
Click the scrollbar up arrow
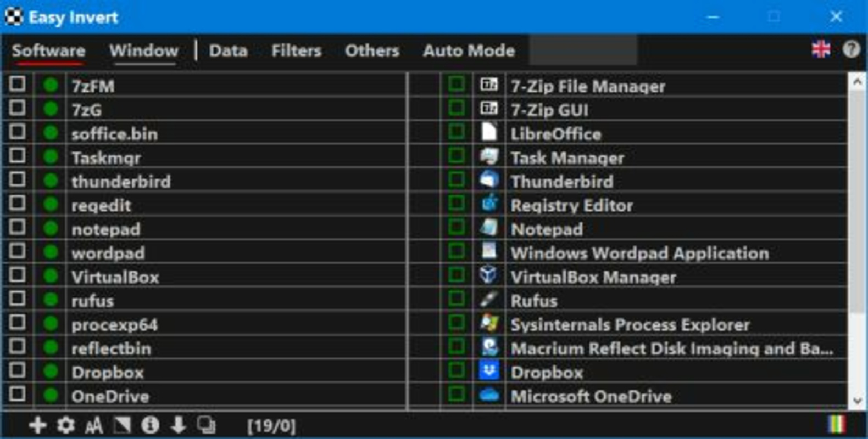[x=857, y=82]
